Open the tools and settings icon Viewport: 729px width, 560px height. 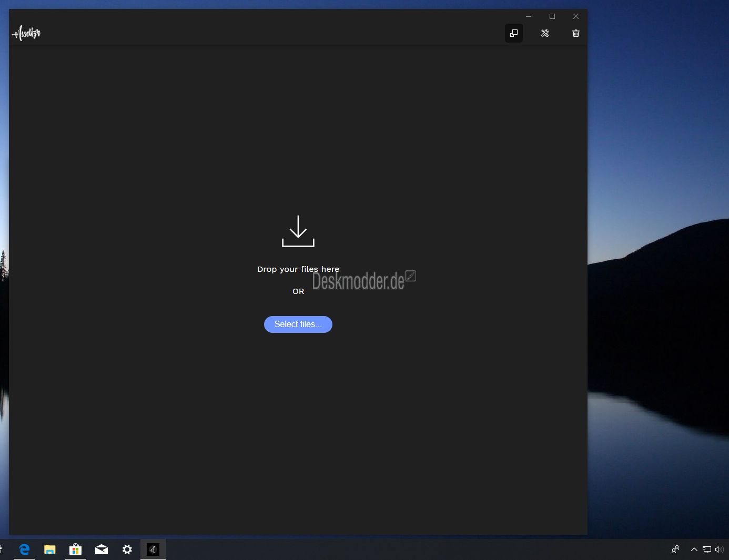[545, 33]
